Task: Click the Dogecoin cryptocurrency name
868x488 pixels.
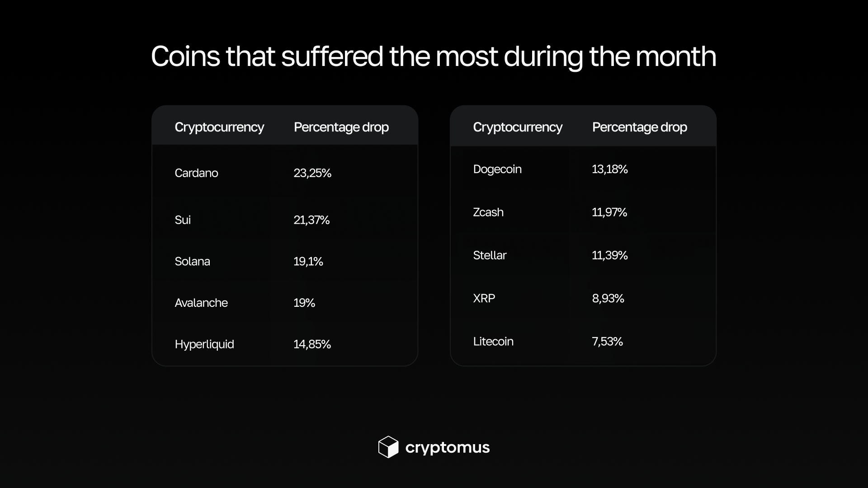Action: tap(497, 169)
